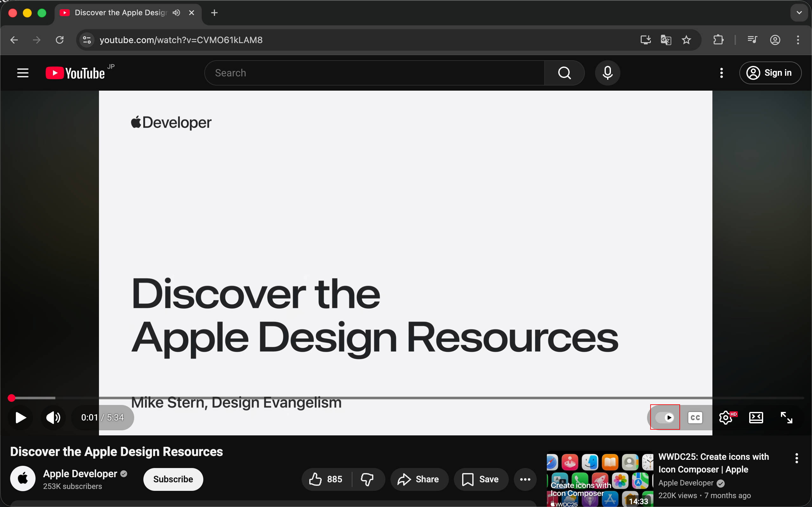Dislike this video
Viewport: 812px width, 507px height.
pos(367,479)
